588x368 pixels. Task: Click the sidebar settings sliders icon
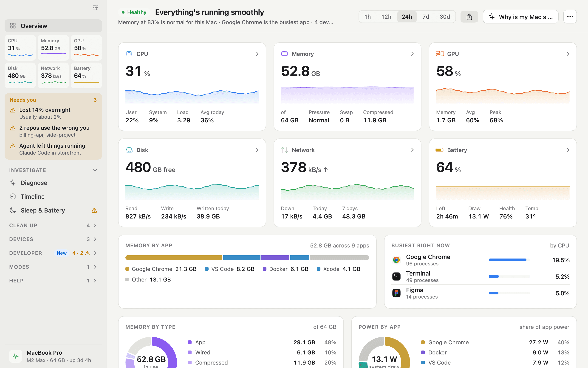[x=96, y=7]
